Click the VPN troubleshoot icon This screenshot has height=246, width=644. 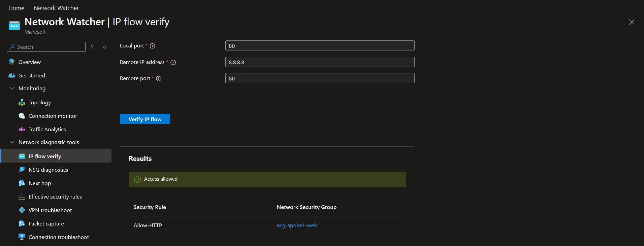point(22,210)
